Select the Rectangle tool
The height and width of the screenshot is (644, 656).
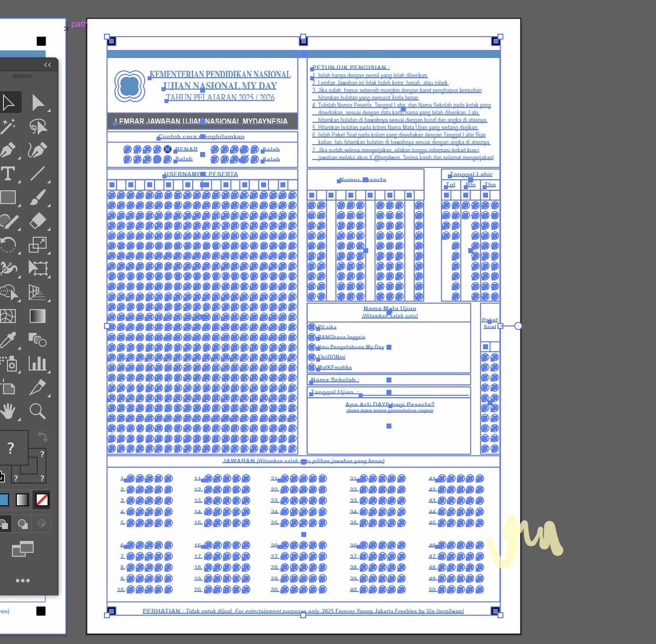point(8,197)
